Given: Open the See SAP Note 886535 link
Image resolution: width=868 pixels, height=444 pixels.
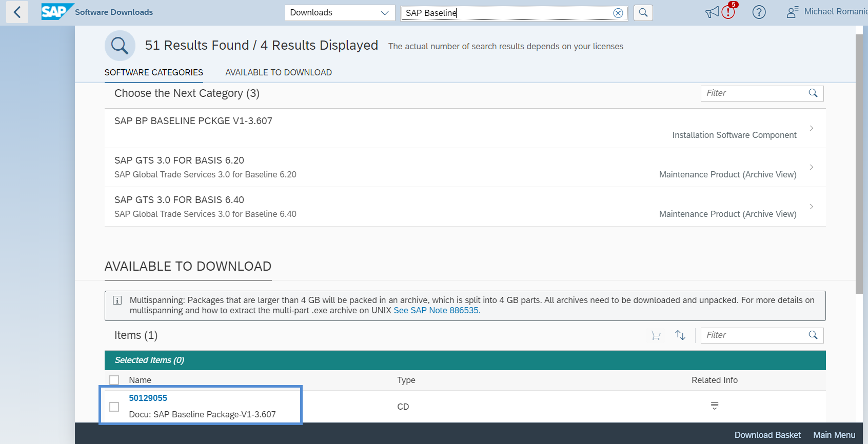Looking at the screenshot, I should click(437, 311).
